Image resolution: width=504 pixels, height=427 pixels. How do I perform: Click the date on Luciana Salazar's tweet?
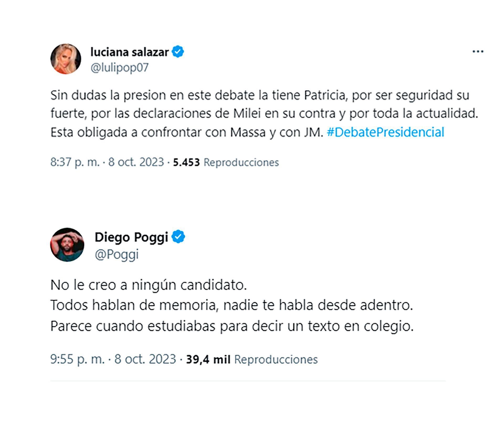[x=136, y=162]
